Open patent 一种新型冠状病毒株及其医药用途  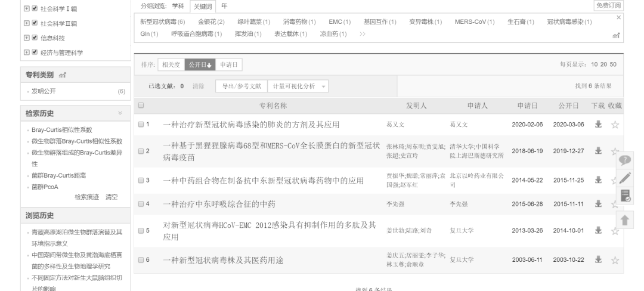[223, 260]
